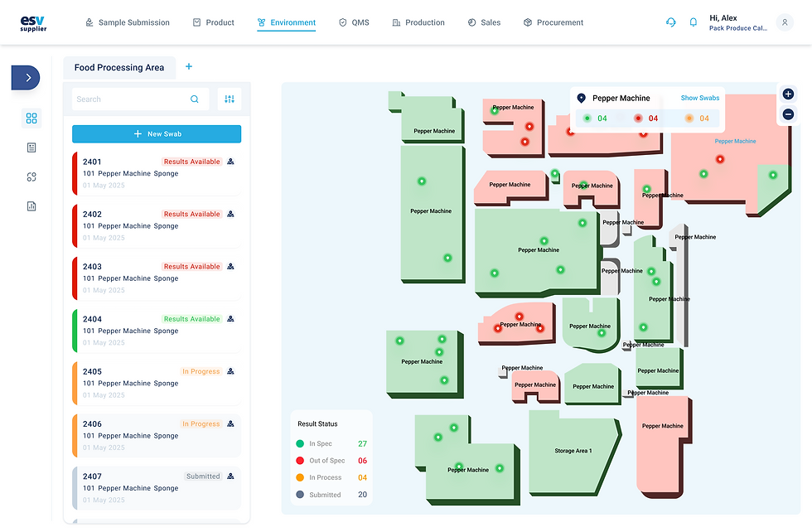Open the notifications bell
The image size is (812, 532).
(694, 22)
